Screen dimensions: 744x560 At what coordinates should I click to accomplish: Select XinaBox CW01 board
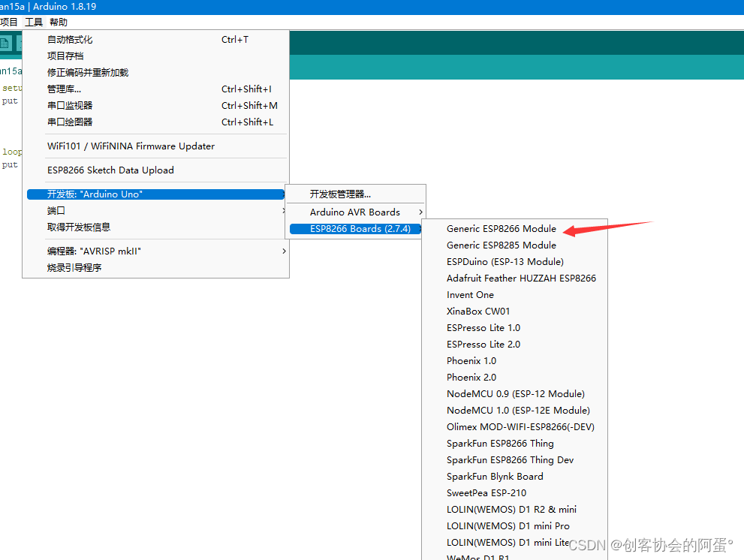[x=514, y=312]
